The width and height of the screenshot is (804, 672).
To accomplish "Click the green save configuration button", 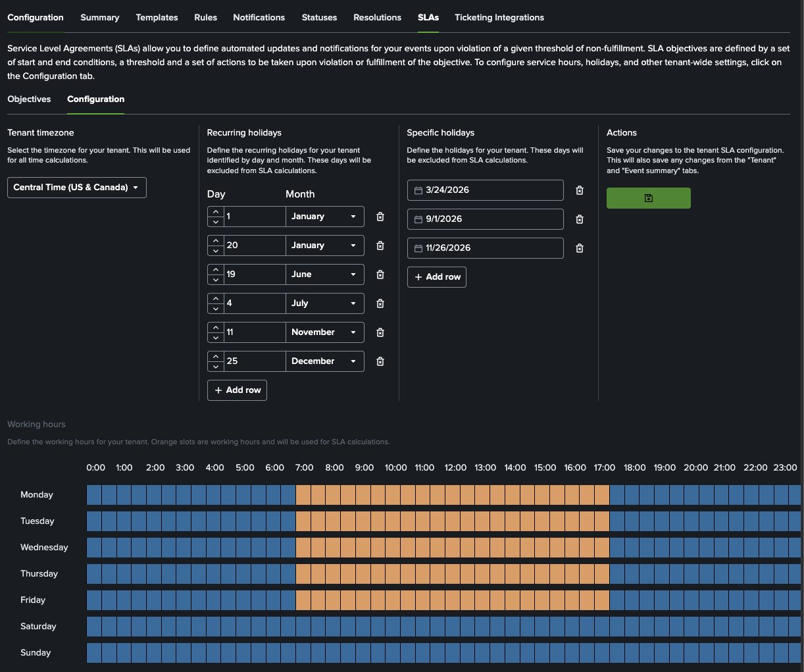I will pos(648,198).
